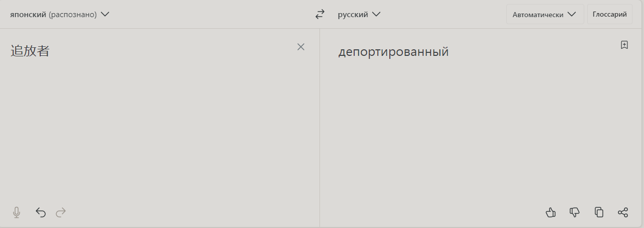Copy the translated text
Screen dimensions: 644x228
[x=599, y=212]
